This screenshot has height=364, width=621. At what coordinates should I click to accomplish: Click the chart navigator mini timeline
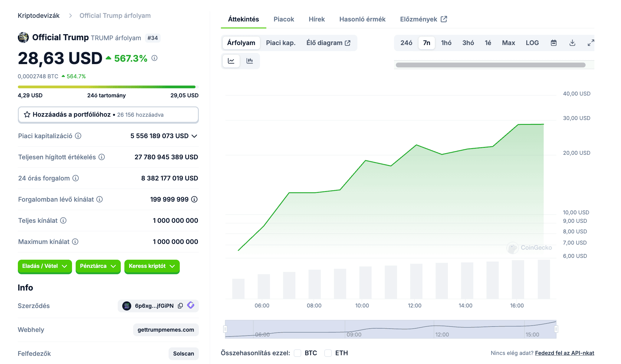pos(391,329)
